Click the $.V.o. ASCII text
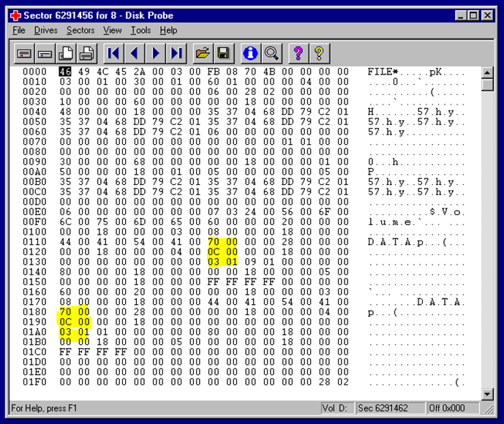Image resolution: width=504 pixels, height=424 pixels. click(447, 212)
